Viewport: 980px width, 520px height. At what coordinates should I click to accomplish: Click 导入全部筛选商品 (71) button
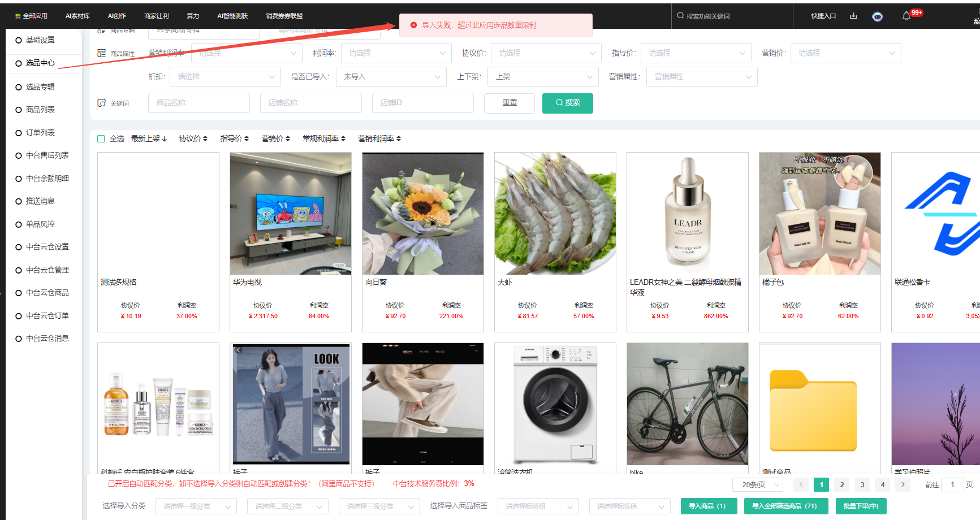coord(787,506)
